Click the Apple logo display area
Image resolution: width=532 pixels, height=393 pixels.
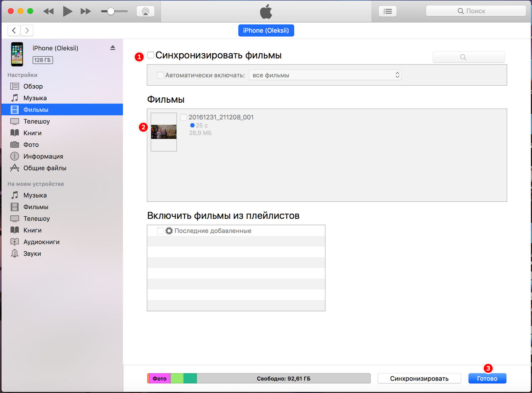point(266,12)
